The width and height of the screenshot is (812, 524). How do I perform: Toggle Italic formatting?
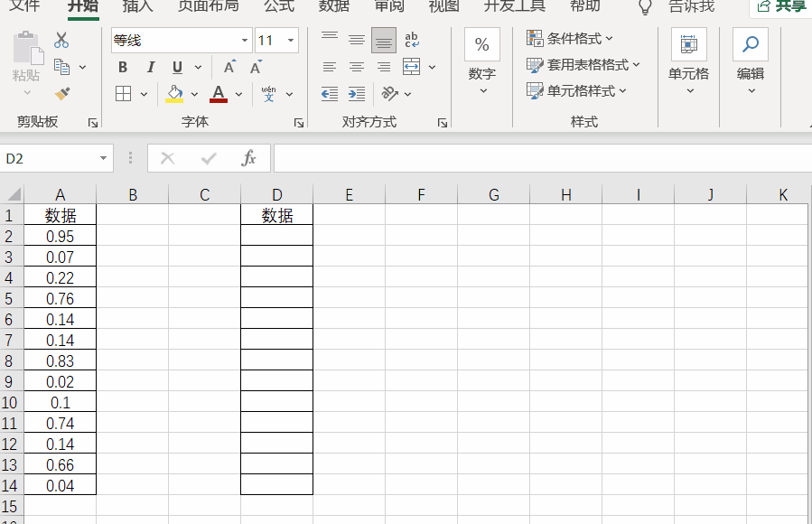[151, 68]
